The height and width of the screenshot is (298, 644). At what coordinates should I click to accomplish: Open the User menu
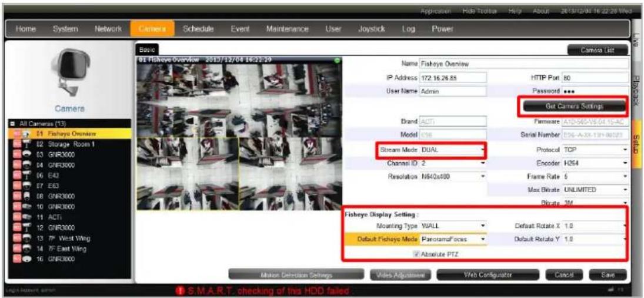pyautogui.click(x=333, y=29)
